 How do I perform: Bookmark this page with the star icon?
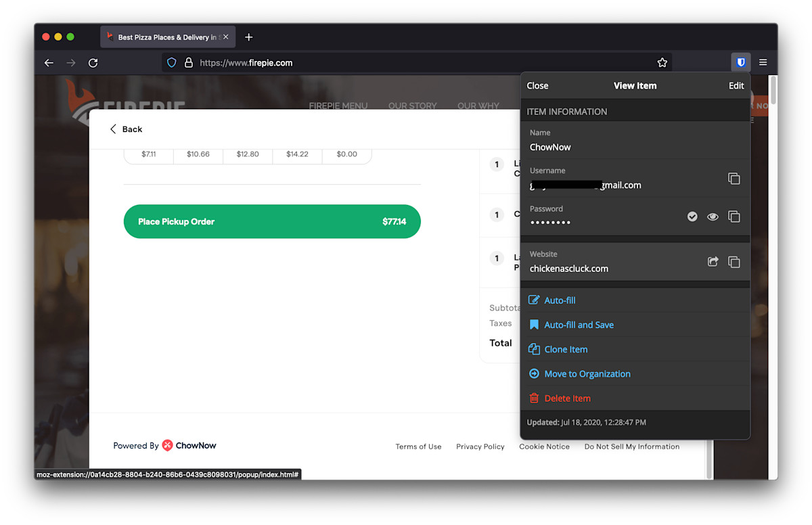coord(662,62)
